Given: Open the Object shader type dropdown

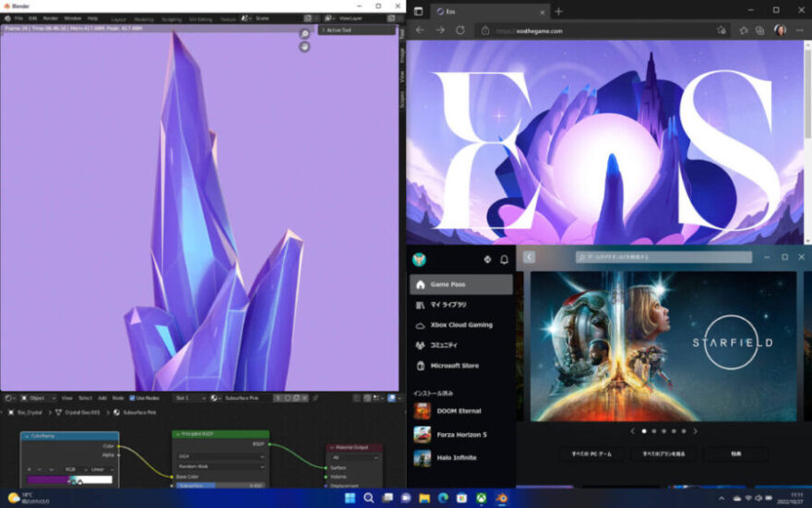Looking at the screenshot, I should tap(38, 398).
